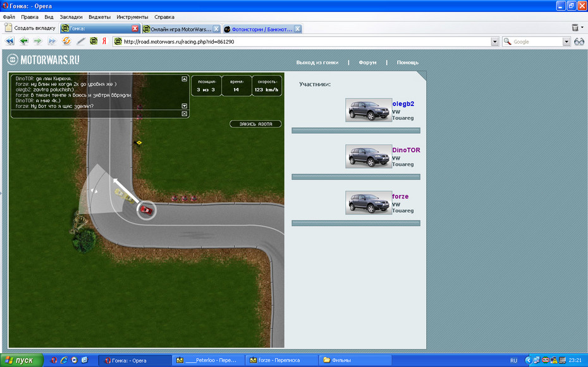Click the progress bar under forze
The image size is (588, 367).
tap(356, 223)
